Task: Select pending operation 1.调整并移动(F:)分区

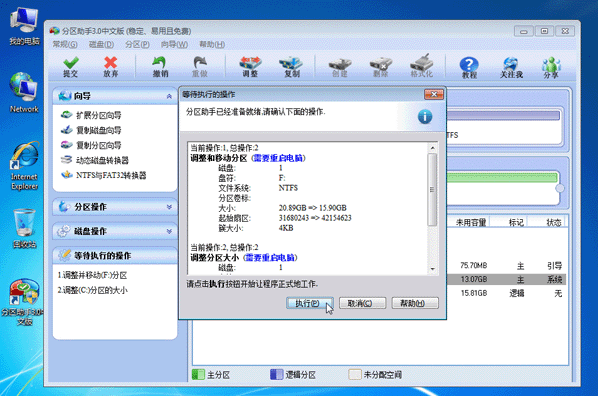Action: coord(93,275)
